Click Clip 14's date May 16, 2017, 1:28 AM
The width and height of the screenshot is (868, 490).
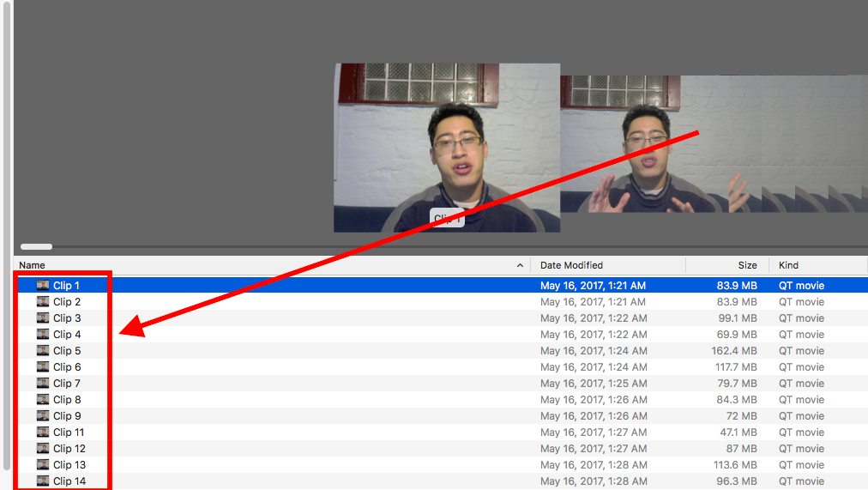pyautogui.click(x=594, y=481)
